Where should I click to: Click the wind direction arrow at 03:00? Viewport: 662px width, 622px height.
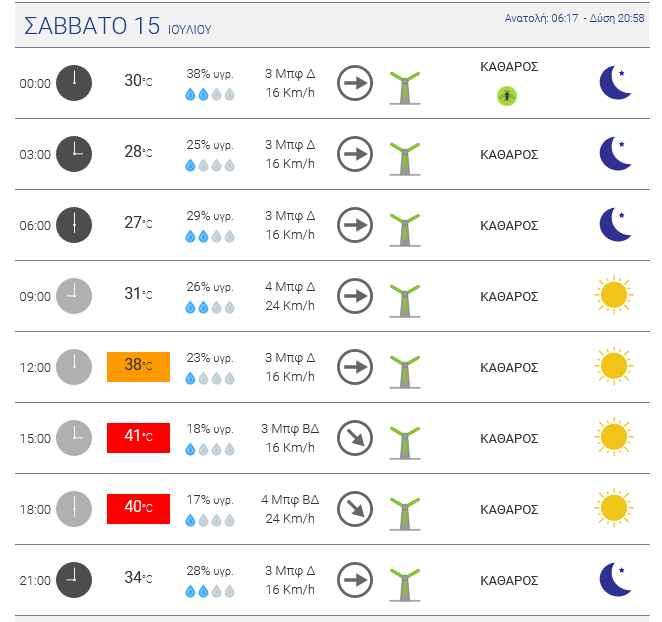pos(354,154)
